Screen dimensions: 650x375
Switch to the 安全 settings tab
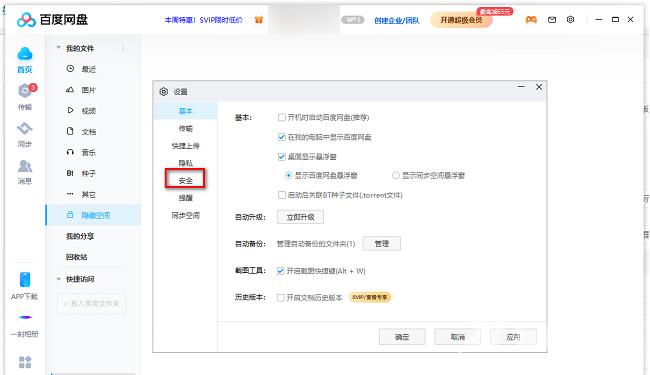pos(185,181)
